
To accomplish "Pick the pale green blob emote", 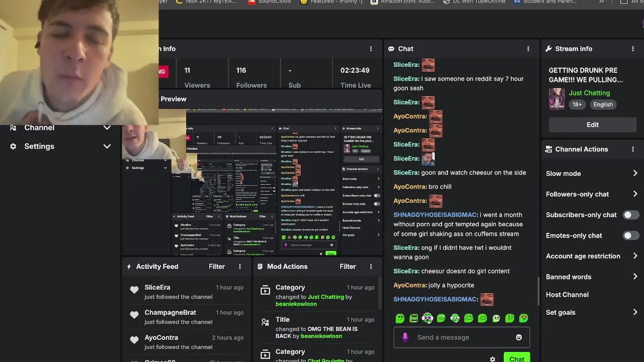I will pos(496,318).
